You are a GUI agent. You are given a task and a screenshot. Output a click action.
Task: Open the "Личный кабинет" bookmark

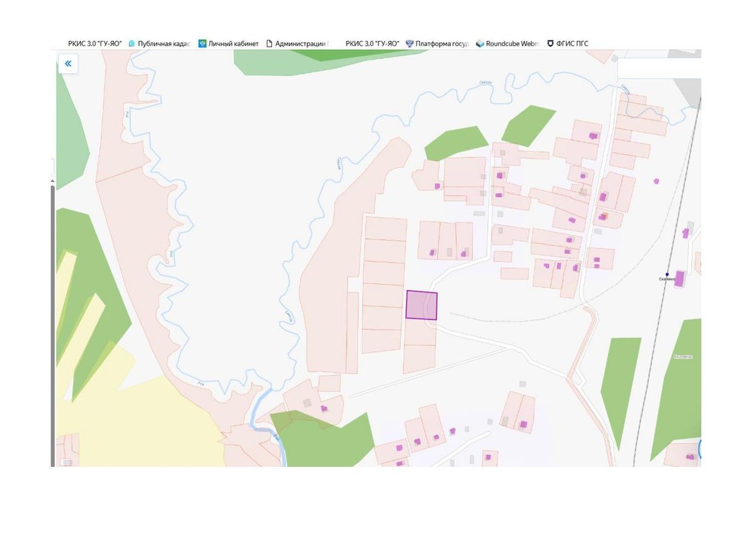229,43
